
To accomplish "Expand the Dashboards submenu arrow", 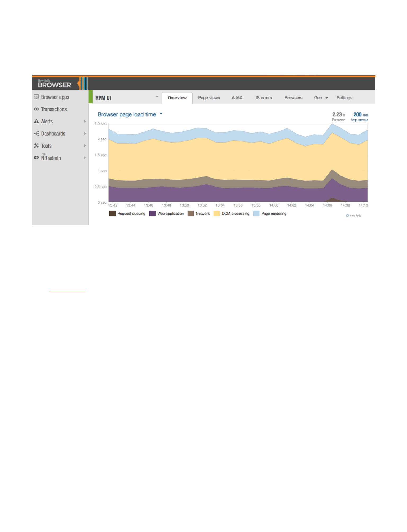I will click(x=85, y=134).
